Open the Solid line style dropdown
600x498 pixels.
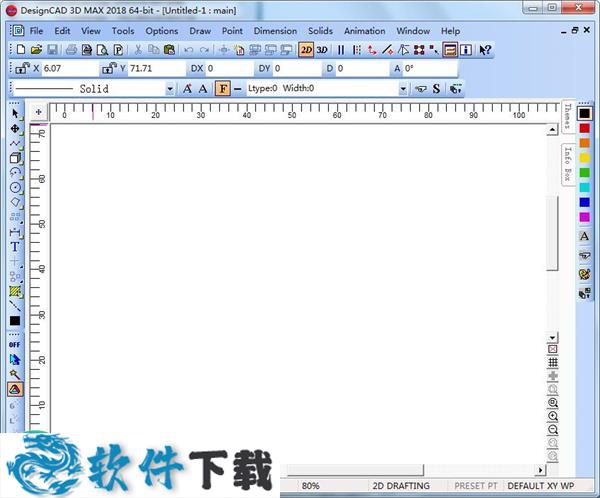[170, 89]
